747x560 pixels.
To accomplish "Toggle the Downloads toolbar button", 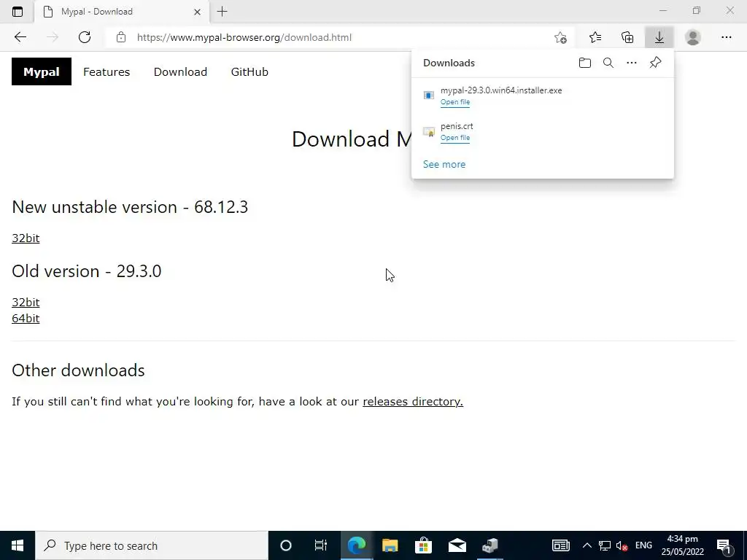I will [659, 37].
